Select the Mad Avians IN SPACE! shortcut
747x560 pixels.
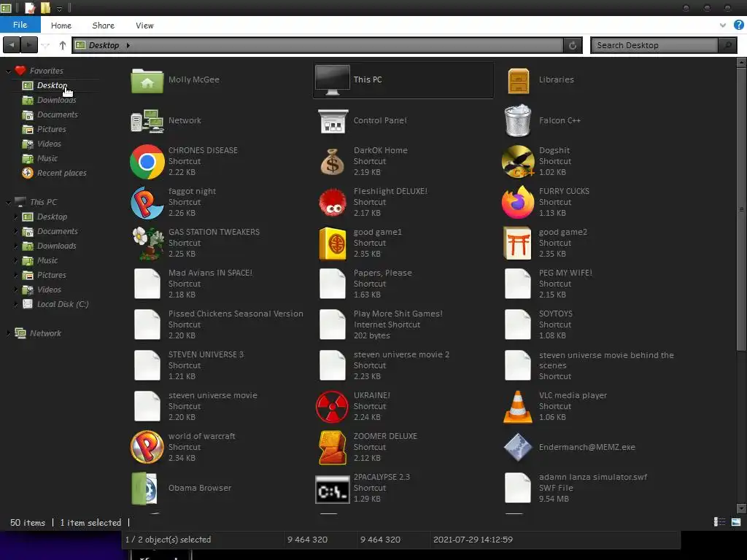coord(193,284)
